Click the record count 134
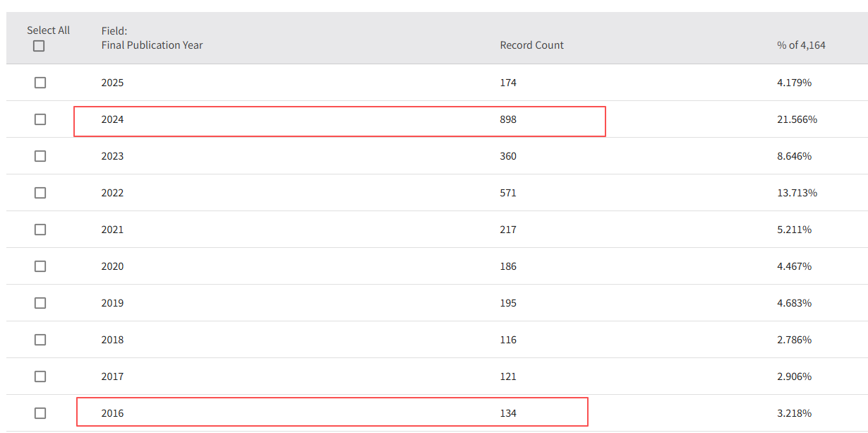This screenshot has width=868, height=433. pyautogui.click(x=508, y=413)
